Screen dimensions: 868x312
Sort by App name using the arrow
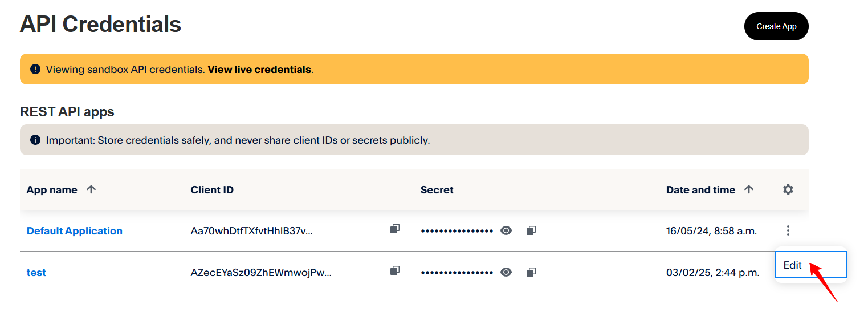coord(91,190)
